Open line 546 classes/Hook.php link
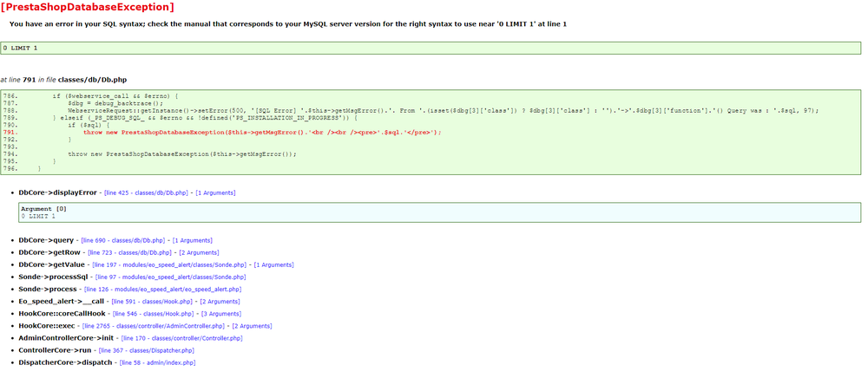 pos(154,314)
